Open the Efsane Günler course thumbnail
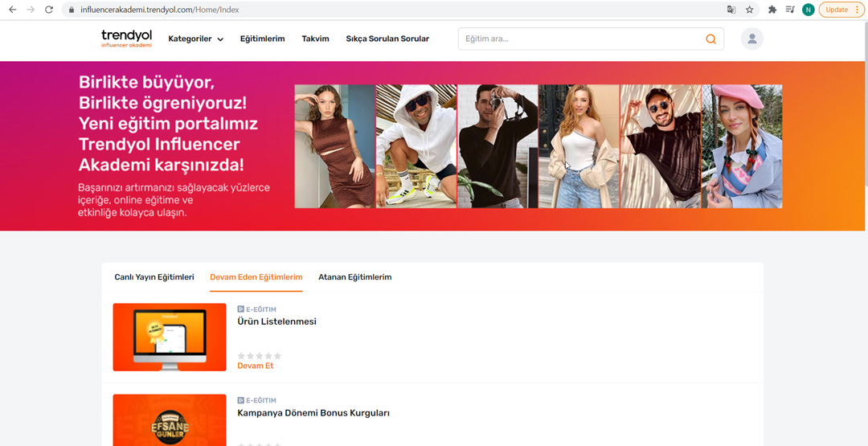The image size is (868, 446). coord(170,420)
